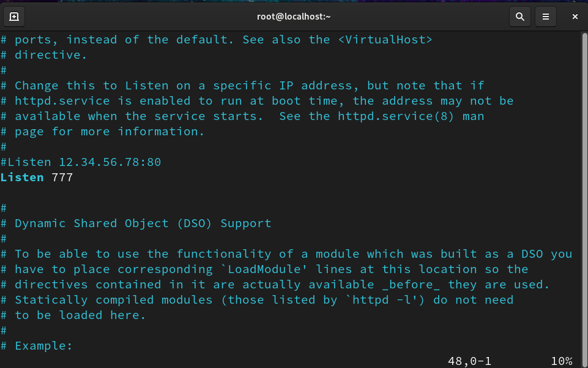Image resolution: width=588 pixels, height=368 pixels.
Task: Open the hamburger menu
Action: tap(546, 17)
